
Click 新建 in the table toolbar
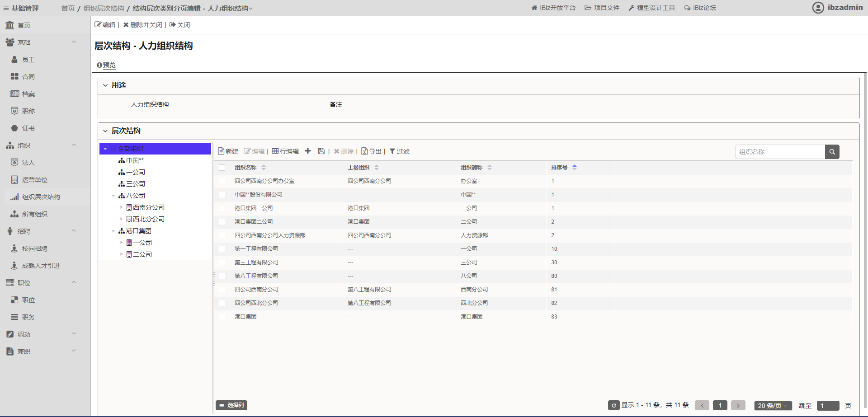coord(228,151)
